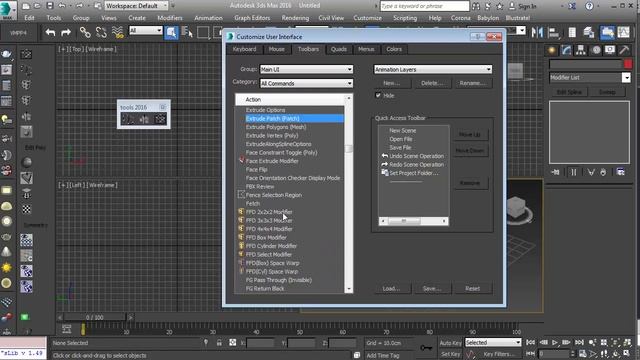The width and height of the screenshot is (640, 360).
Task: Click the Reset button
Action: pyautogui.click(x=473, y=289)
